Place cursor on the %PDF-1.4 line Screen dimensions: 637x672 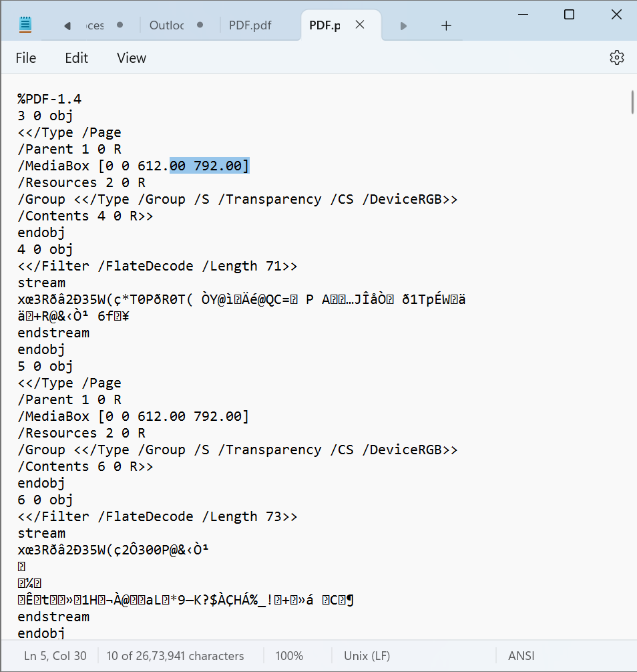[49, 99]
